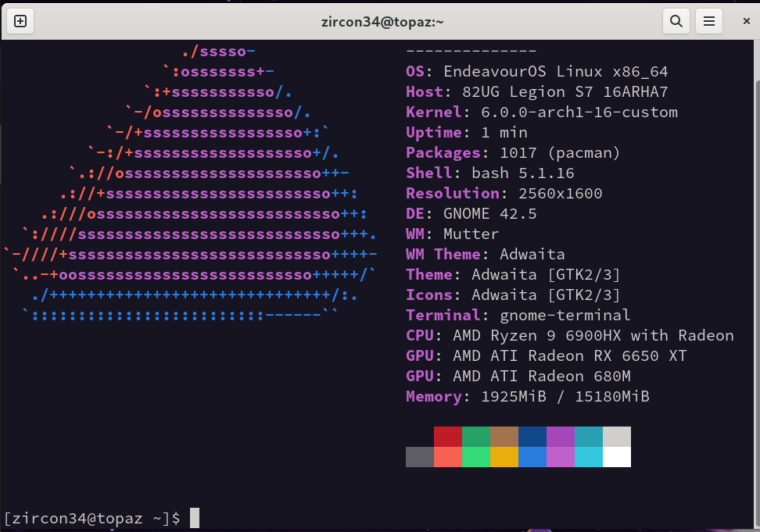Click the dark red color block

pos(448,437)
